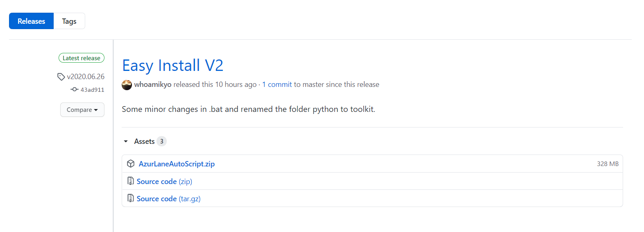Open the Tags tab
644x232 pixels.
pos(69,21)
